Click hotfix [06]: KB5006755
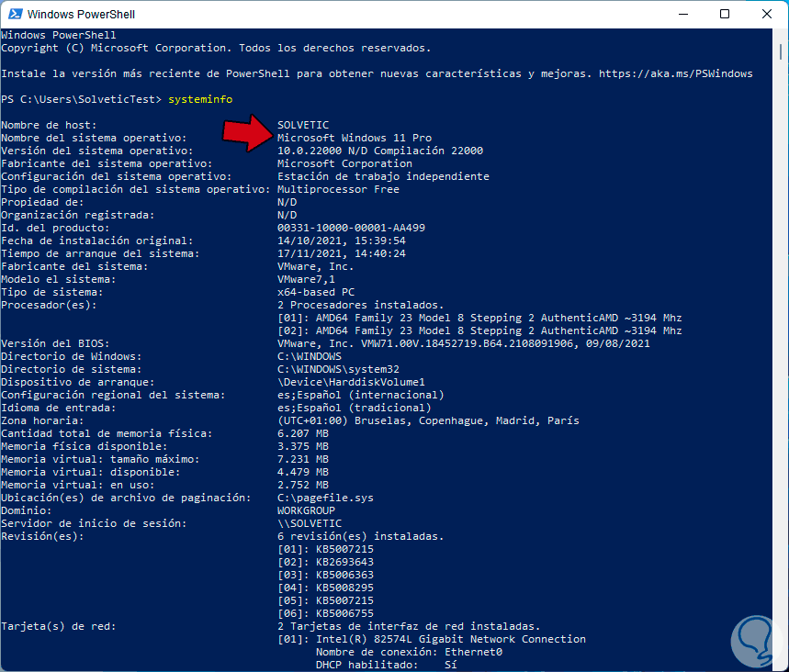 tap(325, 613)
